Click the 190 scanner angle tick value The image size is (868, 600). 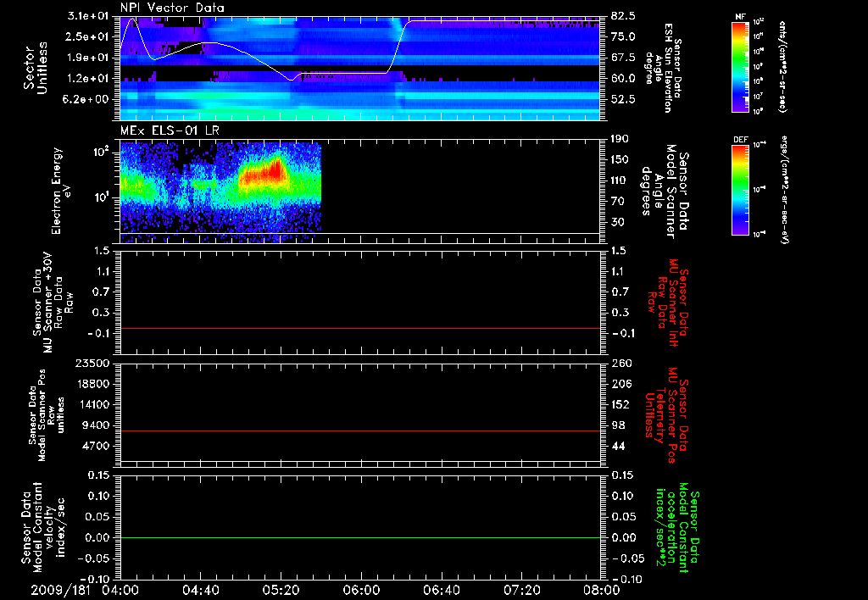coord(620,139)
